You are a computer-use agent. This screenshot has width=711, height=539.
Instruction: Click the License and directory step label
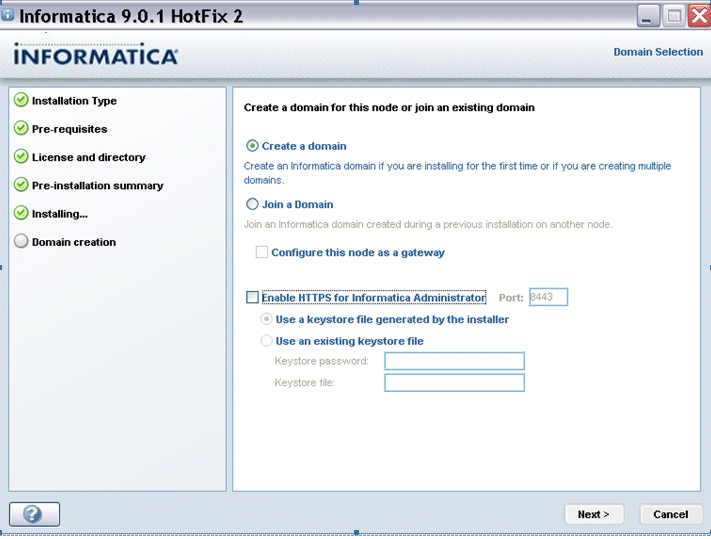pos(89,157)
